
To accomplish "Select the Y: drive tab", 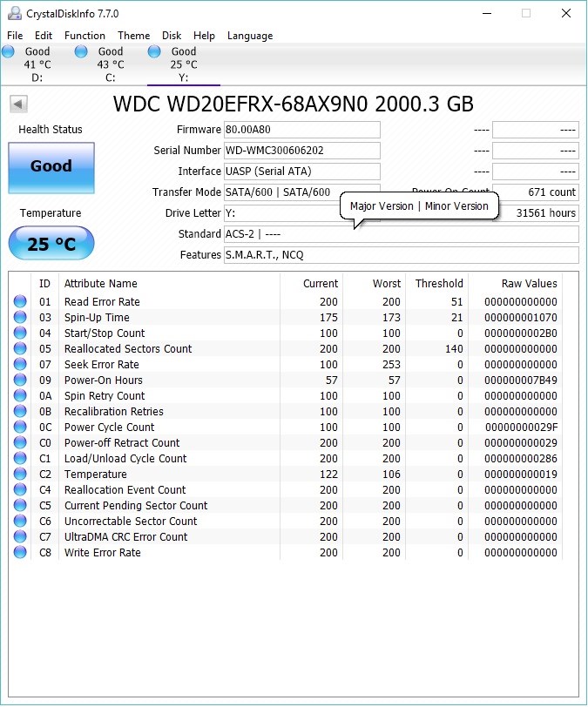I will pyautogui.click(x=183, y=64).
